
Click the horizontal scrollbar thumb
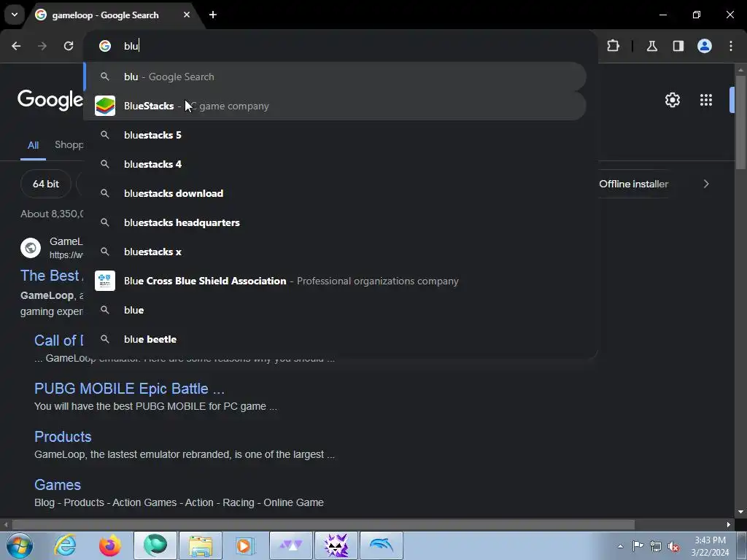click(x=323, y=524)
